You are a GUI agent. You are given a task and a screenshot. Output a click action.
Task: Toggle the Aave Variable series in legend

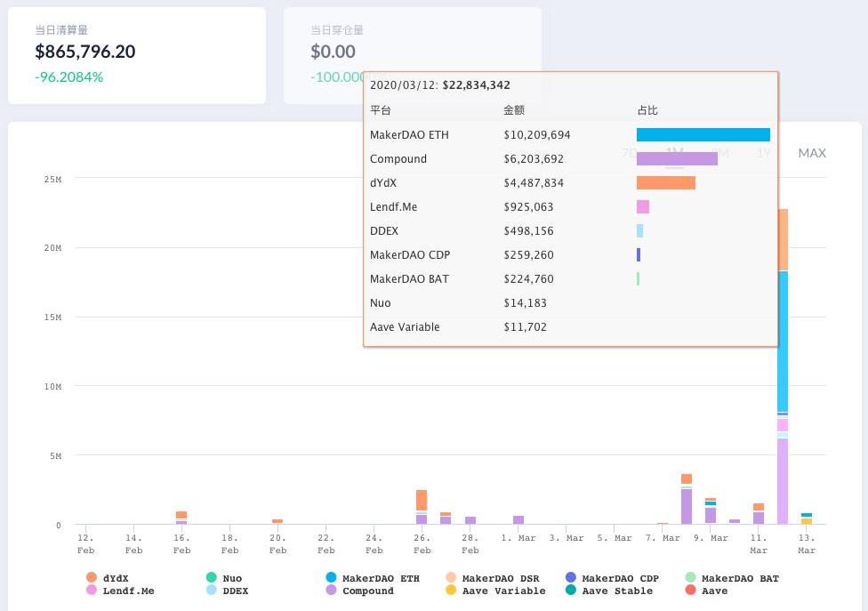tap(451, 591)
